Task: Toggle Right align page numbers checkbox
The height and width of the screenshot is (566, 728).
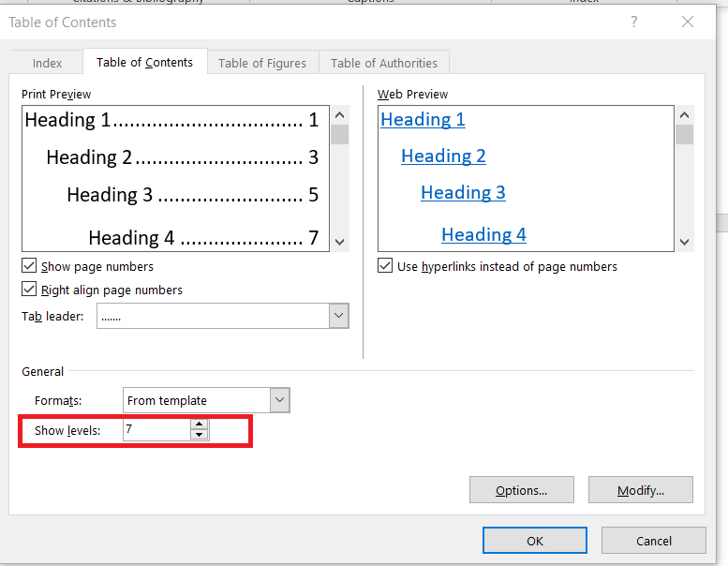Action: point(29,290)
